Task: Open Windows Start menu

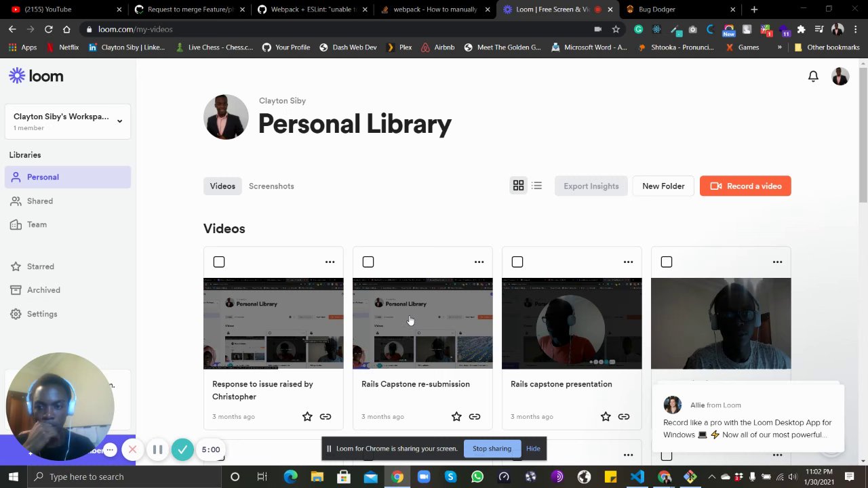Action: coord(13,476)
